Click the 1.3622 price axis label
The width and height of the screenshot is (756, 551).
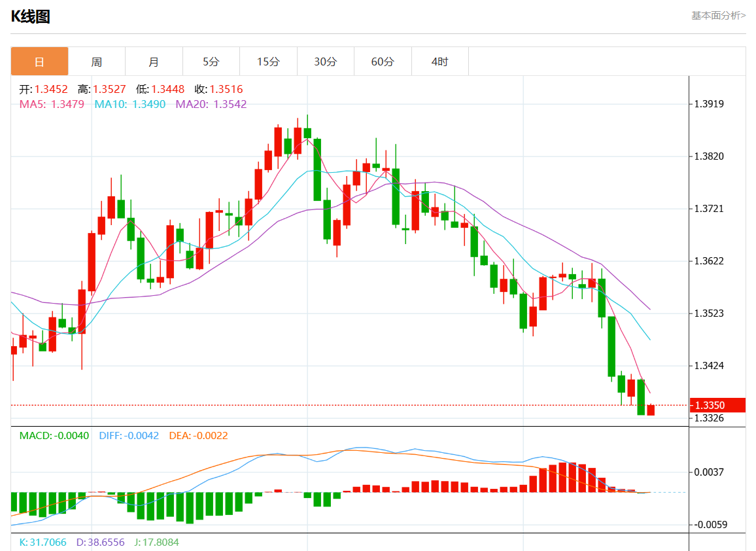click(709, 261)
